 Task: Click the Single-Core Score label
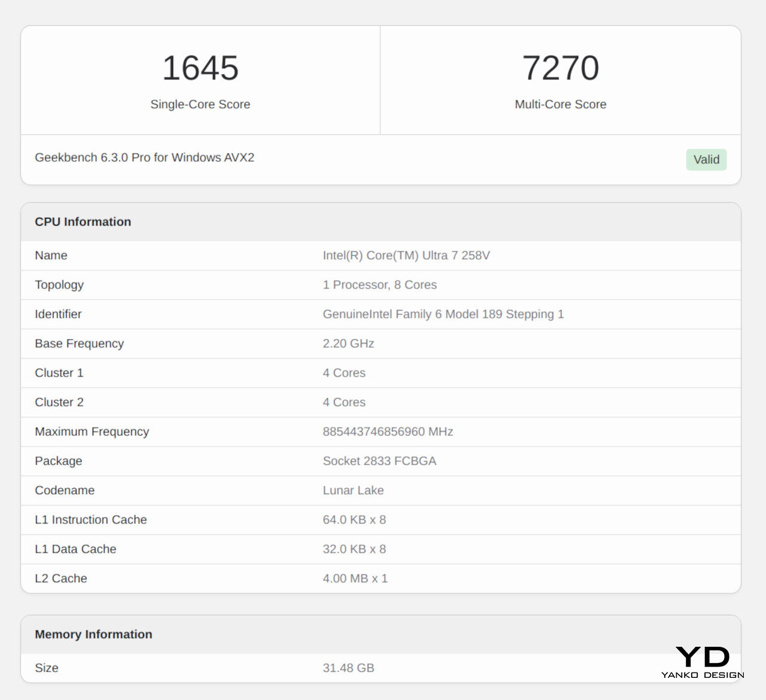pos(200,104)
